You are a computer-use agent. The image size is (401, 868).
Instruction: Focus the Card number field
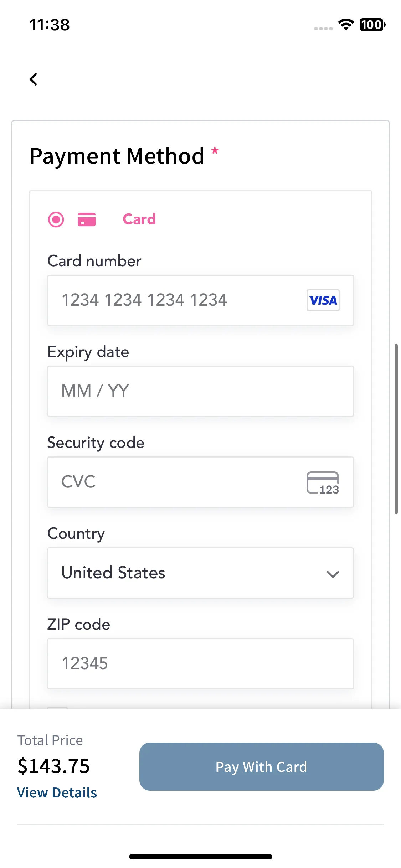(200, 300)
